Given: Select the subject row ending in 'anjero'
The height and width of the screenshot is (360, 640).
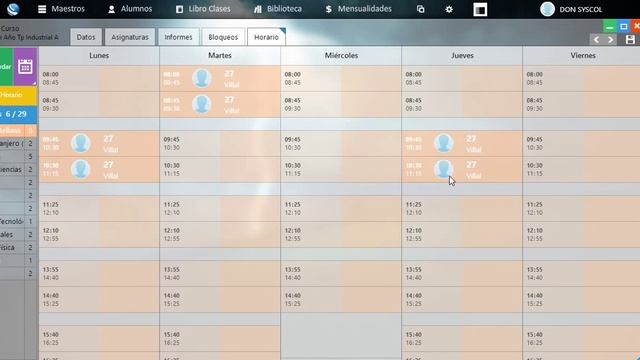Looking at the screenshot, I should [18, 143].
